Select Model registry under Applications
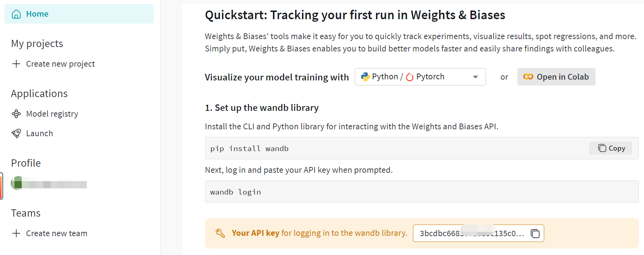644x255 pixels. (52, 113)
